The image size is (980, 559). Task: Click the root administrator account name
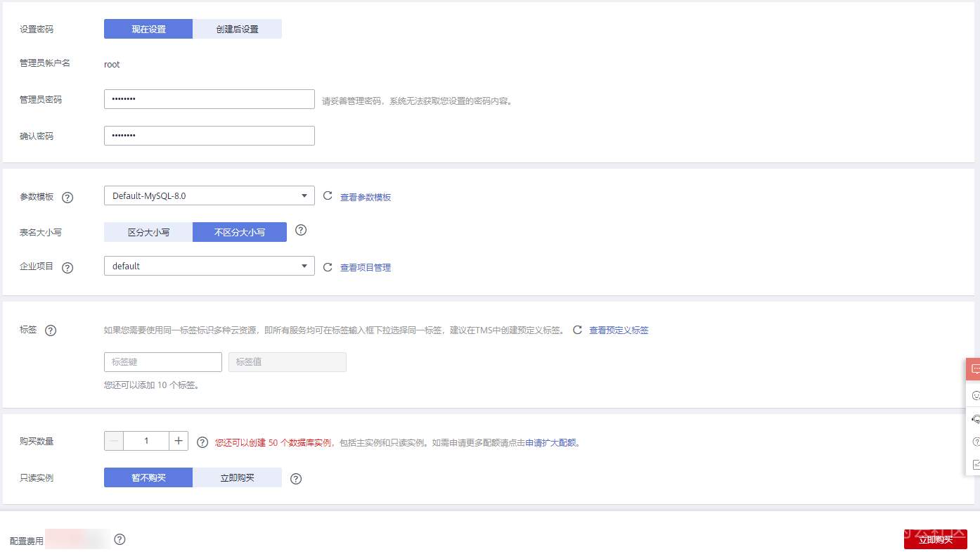[x=112, y=65]
